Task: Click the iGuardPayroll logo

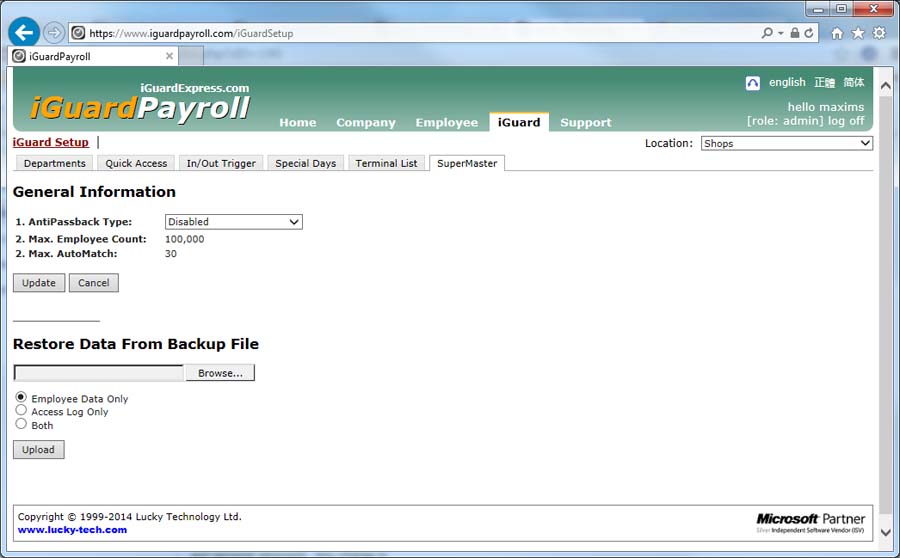Action: pos(140,107)
